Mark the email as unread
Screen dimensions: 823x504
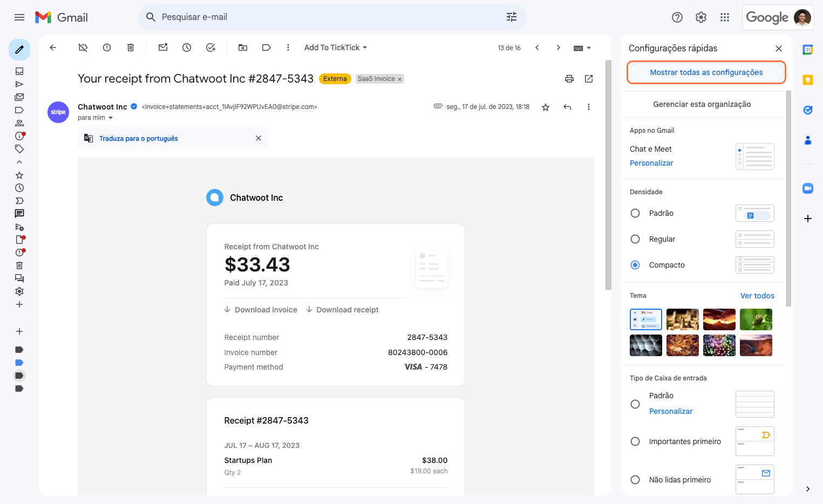(163, 47)
